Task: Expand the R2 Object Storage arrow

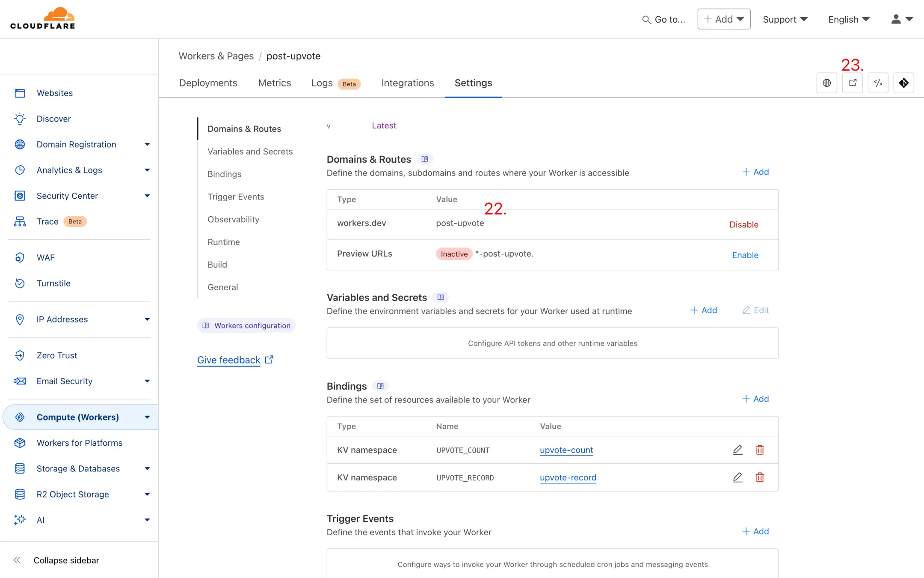Action: point(147,494)
